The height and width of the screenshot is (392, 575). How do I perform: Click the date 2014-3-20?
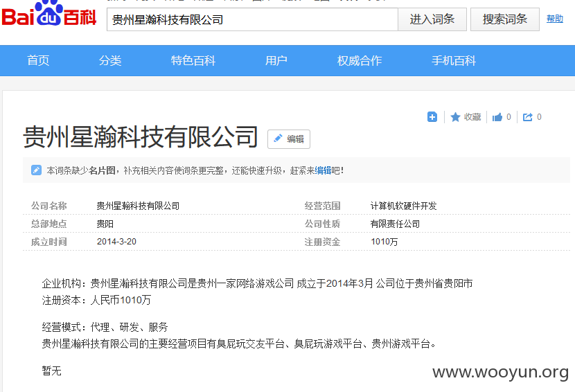[116, 242]
